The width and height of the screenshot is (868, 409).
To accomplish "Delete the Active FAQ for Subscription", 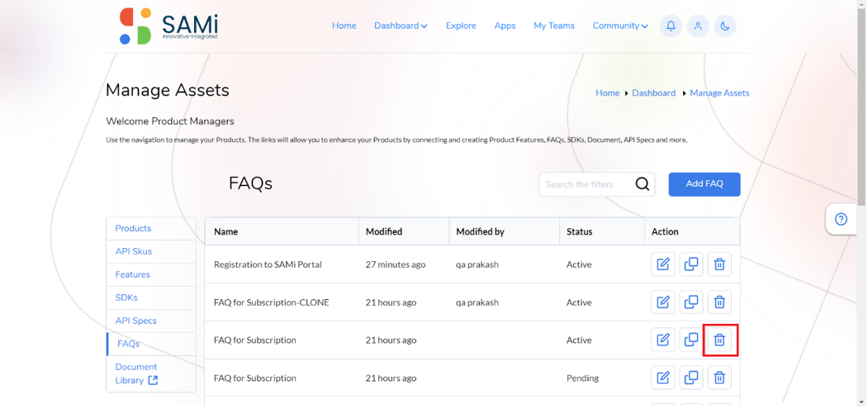I will pyautogui.click(x=719, y=340).
